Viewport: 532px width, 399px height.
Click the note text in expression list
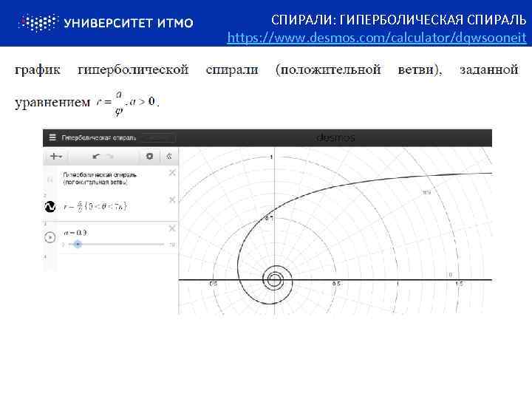point(100,179)
